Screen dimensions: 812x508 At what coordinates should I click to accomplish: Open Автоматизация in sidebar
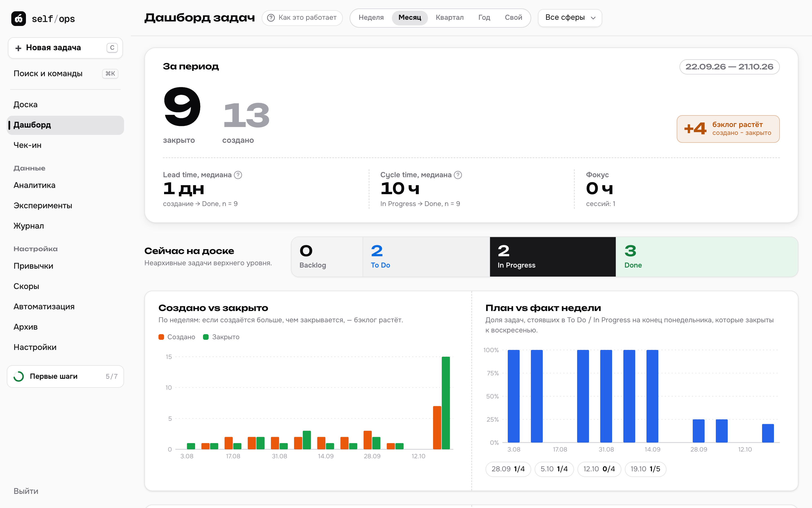tap(65, 306)
